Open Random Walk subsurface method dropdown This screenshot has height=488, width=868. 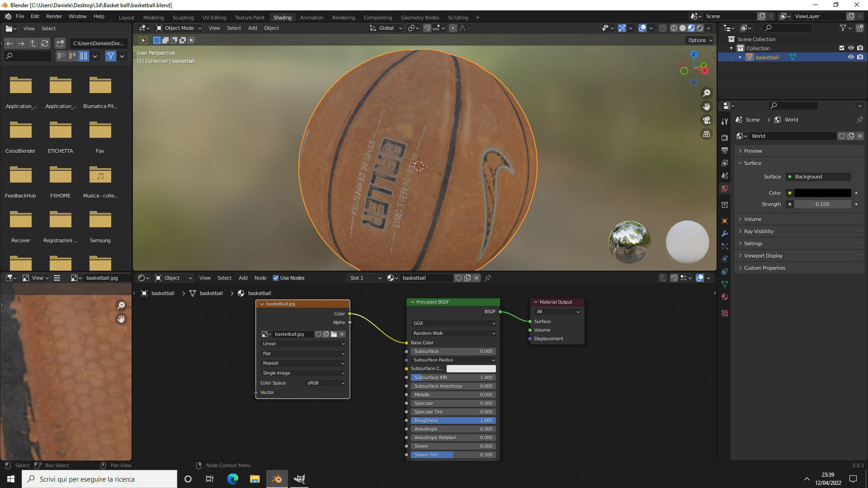tap(453, 333)
